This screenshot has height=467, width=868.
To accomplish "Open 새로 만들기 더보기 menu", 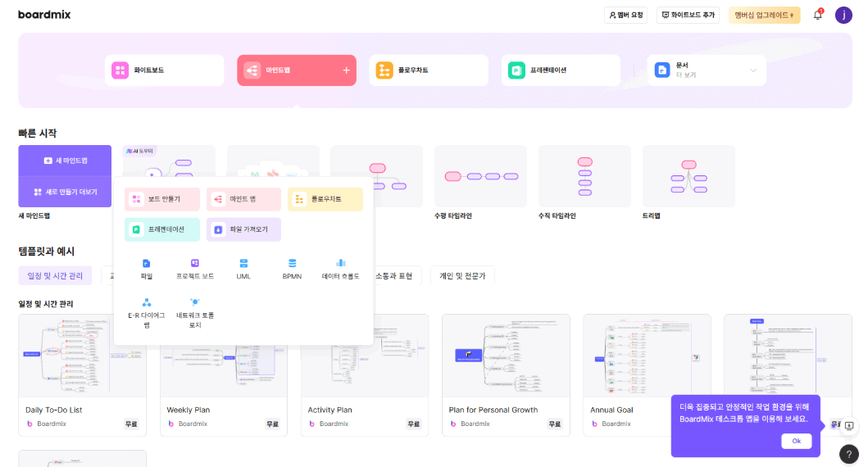I will 65,192.
